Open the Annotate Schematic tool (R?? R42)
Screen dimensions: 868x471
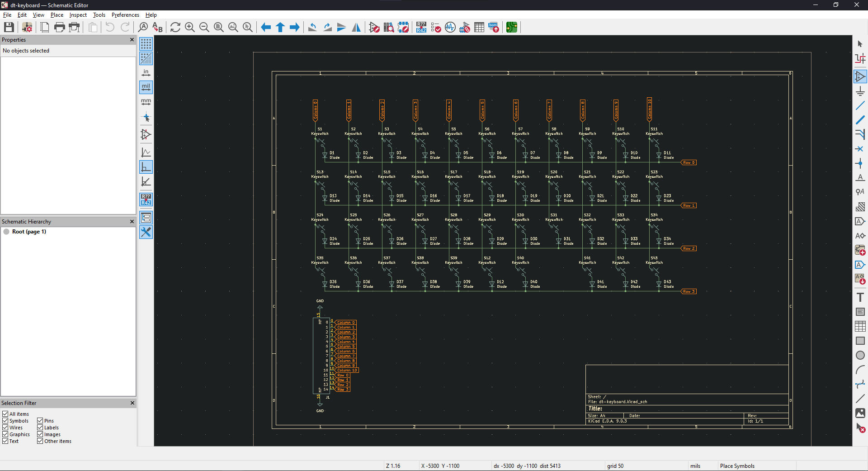pos(421,27)
